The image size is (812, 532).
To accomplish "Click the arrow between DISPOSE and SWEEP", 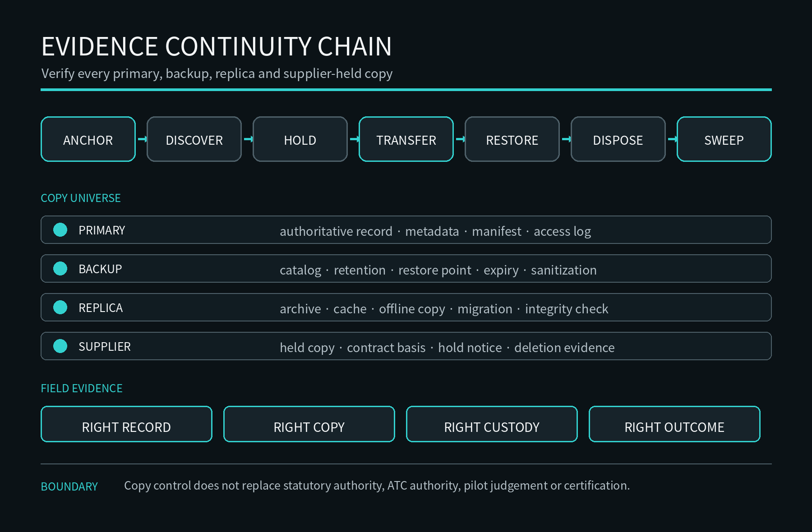I will (672, 139).
